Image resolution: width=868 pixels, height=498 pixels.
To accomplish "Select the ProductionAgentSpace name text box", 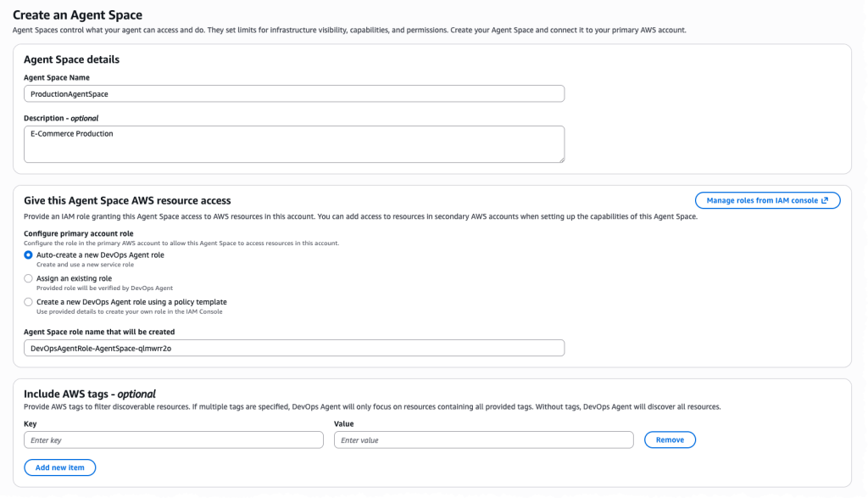I will [x=294, y=93].
